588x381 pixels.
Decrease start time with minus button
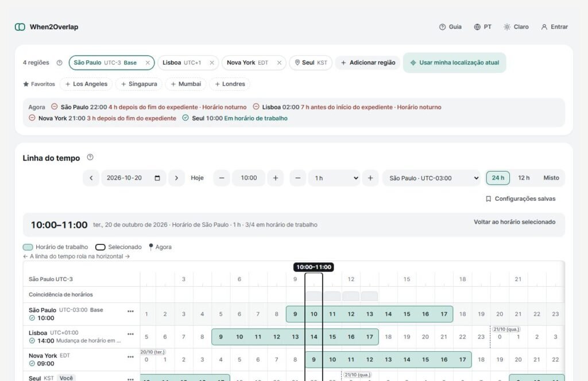point(222,178)
